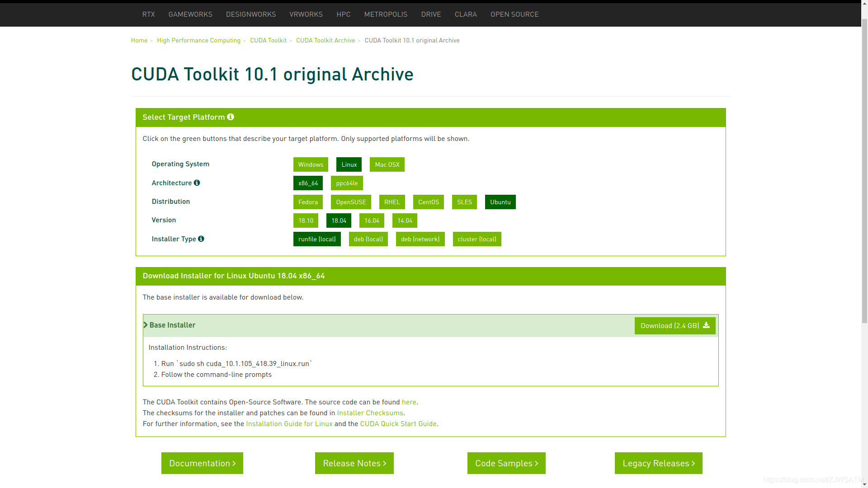Choose the ppc64le architecture option

tap(347, 183)
